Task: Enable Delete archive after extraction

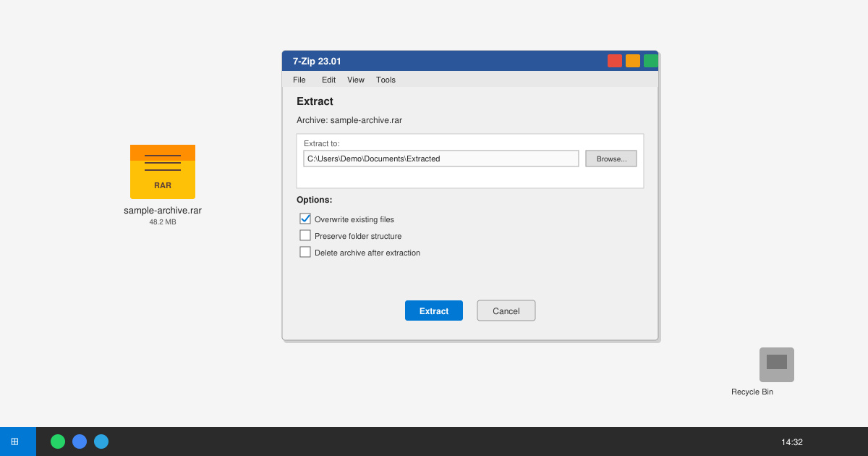Action: click(305, 252)
